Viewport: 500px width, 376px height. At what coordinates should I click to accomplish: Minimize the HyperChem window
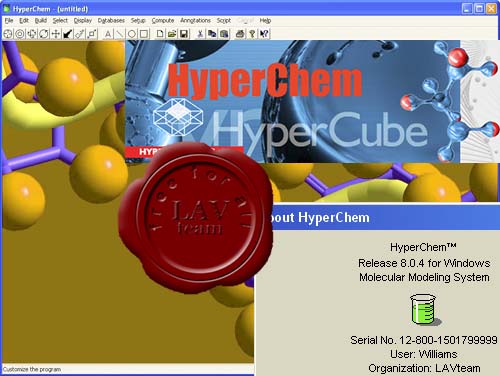[x=467, y=9]
